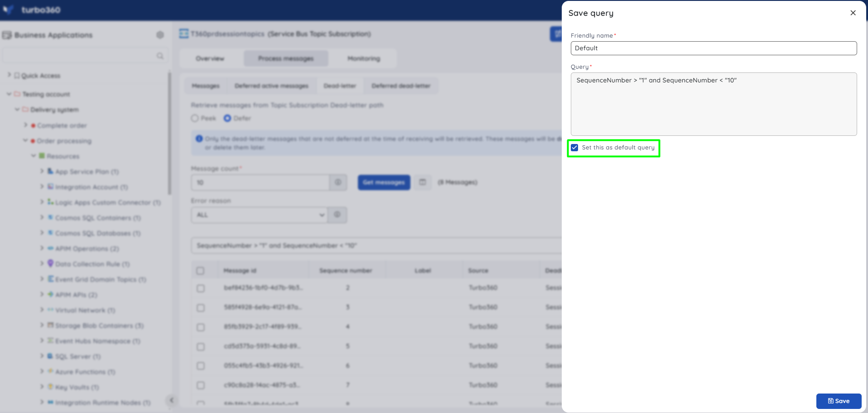Select the Defer radio button

pyautogui.click(x=227, y=118)
